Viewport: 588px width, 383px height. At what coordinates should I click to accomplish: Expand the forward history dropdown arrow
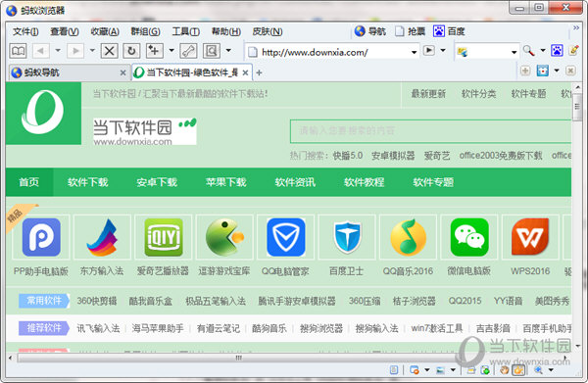point(92,50)
